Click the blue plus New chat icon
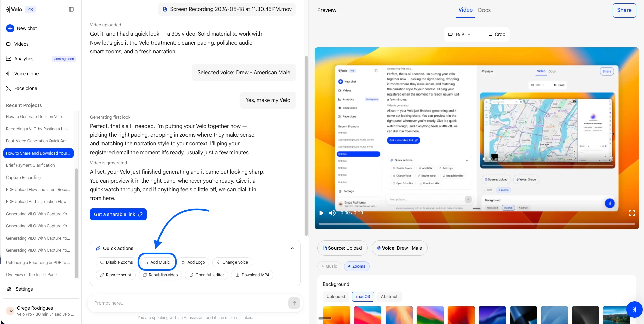 click(x=10, y=28)
